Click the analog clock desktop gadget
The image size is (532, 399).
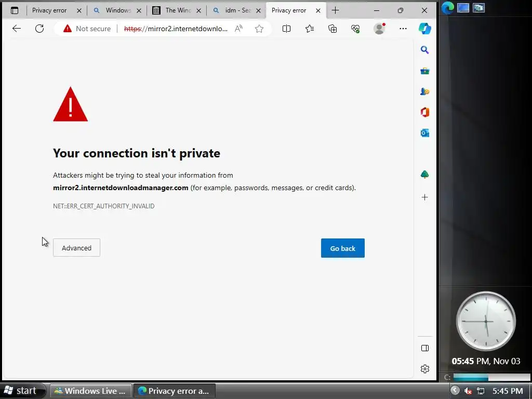click(486, 321)
